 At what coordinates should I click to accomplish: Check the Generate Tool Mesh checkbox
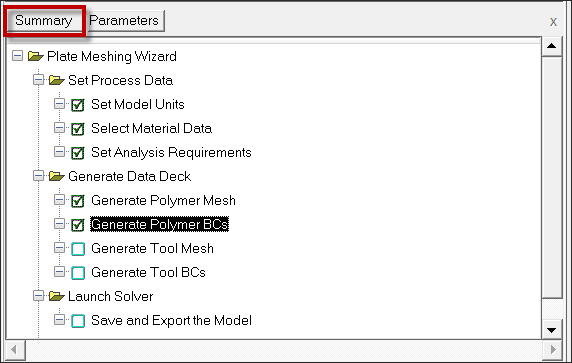point(78,249)
